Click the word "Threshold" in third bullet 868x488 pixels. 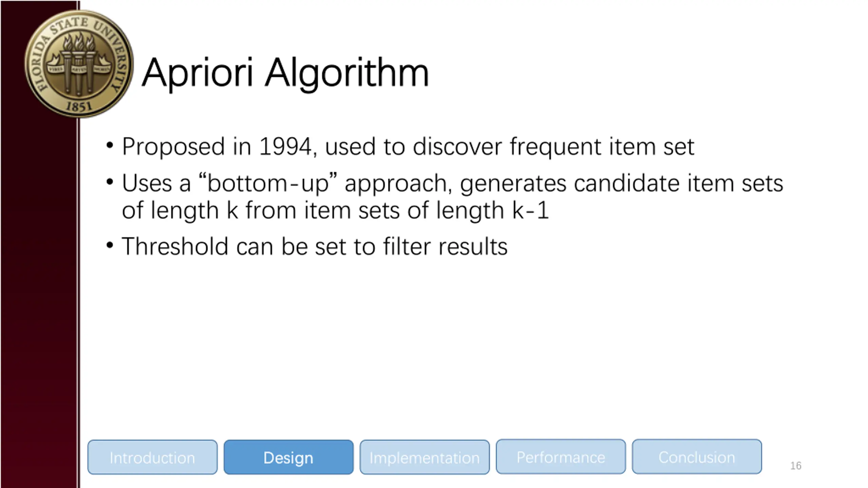pos(175,246)
